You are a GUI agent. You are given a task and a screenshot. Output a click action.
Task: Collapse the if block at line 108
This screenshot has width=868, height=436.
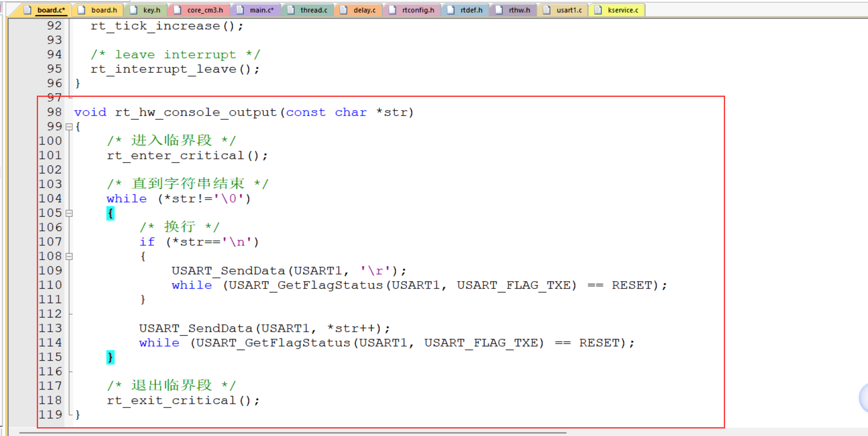[69, 256]
